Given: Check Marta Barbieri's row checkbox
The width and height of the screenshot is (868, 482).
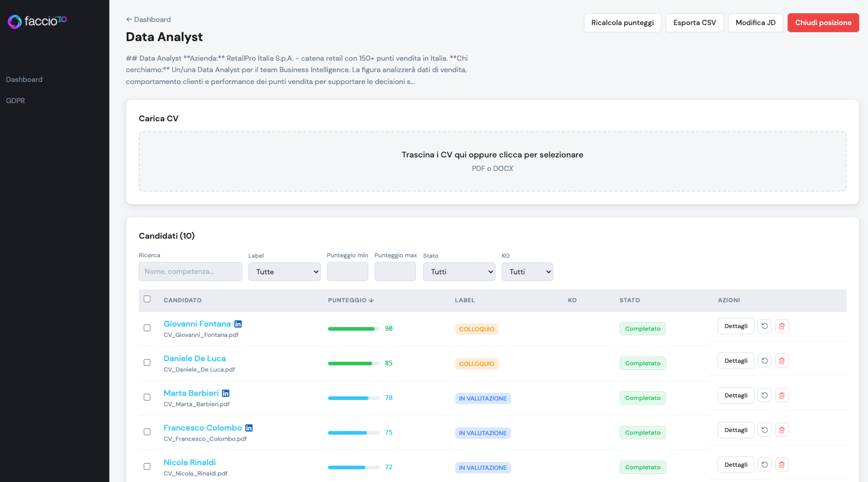Looking at the screenshot, I should pyautogui.click(x=147, y=398).
